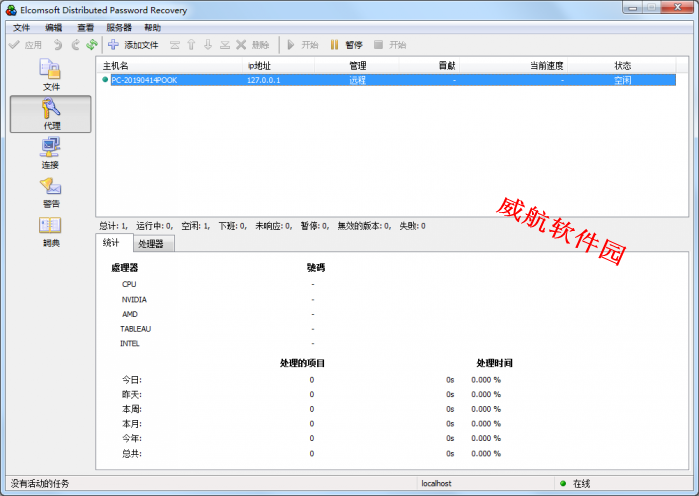Viewport: 699px width, 496px height.
Task: Open the 文件 menu
Action: [21, 28]
